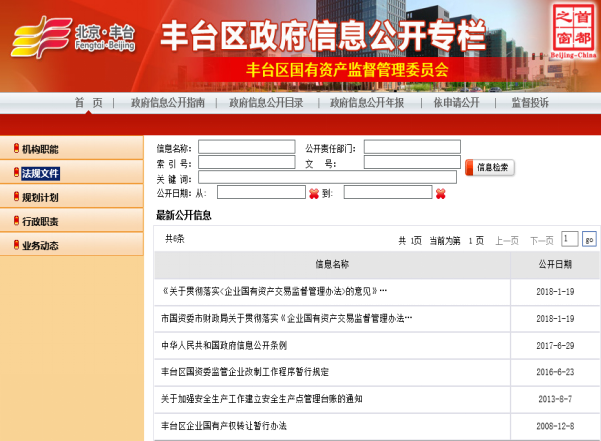Clear the start date with the red X
This screenshot has width=601, height=441.
tap(314, 193)
